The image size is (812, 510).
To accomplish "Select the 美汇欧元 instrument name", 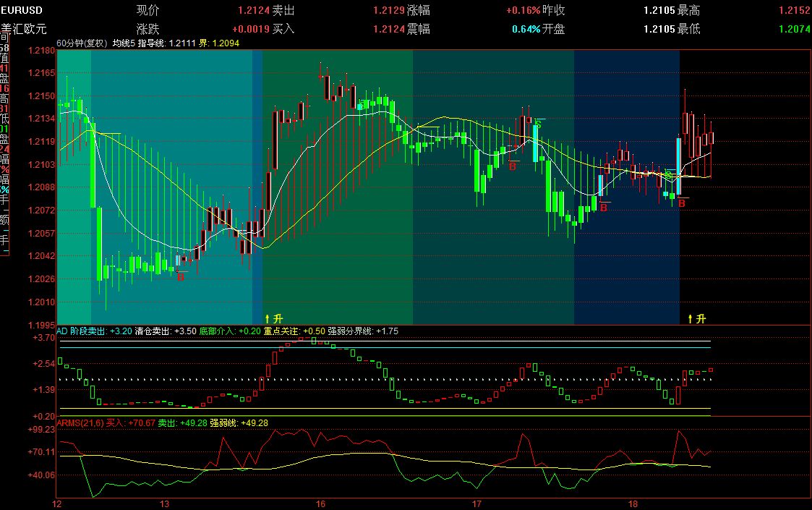I will (24, 28).
